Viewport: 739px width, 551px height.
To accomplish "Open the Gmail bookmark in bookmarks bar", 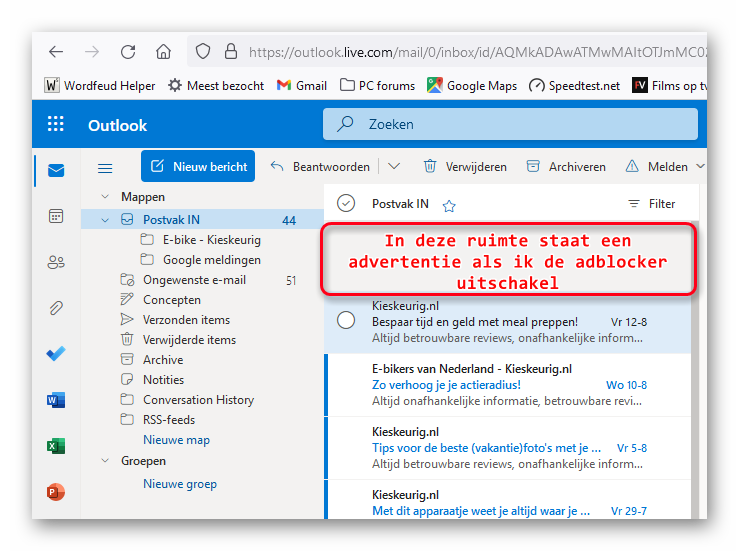I will click(x=302, y=86).
